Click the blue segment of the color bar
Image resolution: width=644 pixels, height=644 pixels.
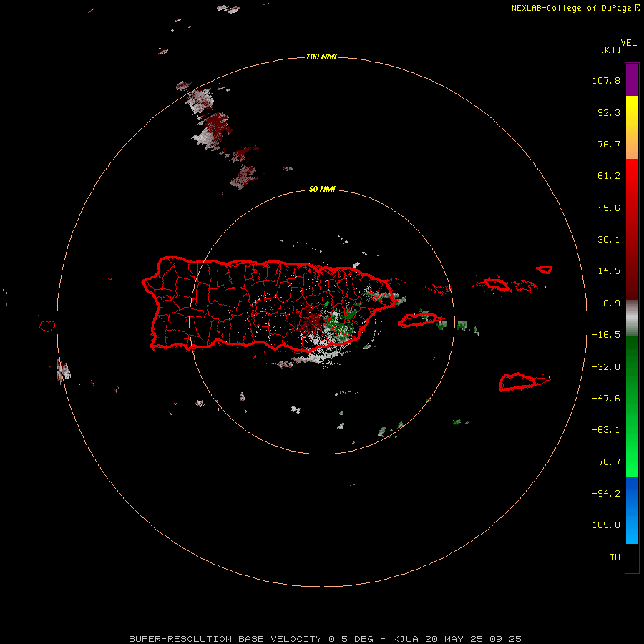click(x=632, y=510)
